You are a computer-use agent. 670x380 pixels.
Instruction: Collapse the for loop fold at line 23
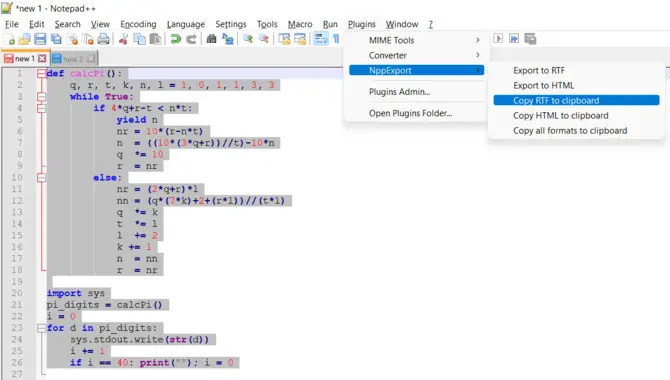click(x=41, y=328)
